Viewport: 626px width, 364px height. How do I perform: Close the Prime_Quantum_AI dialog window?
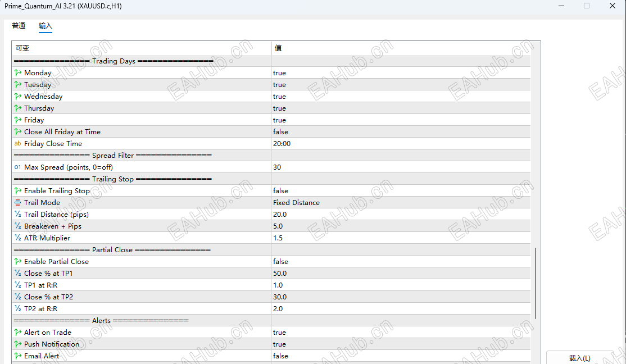[x=613, y=6]
